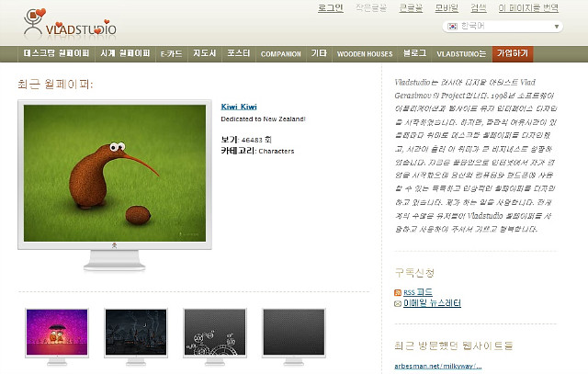Click the 큰글꼴 large font link
588x374 pixels.
click(x=411, y=8)
